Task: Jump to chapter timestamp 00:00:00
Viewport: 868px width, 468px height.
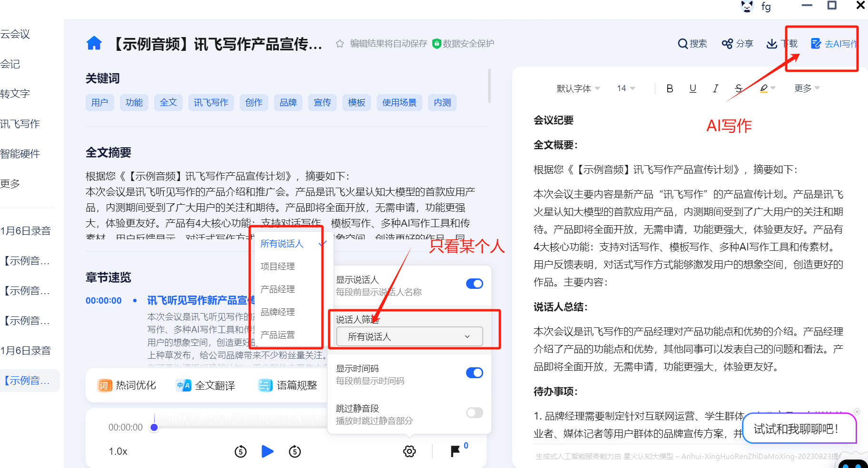Action: click(x=104, y=301)
